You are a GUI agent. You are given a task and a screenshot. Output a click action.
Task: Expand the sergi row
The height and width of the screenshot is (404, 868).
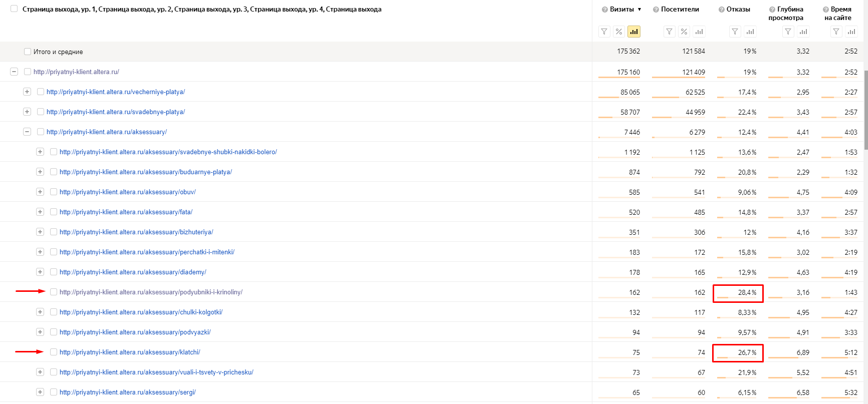pos(40,392)
